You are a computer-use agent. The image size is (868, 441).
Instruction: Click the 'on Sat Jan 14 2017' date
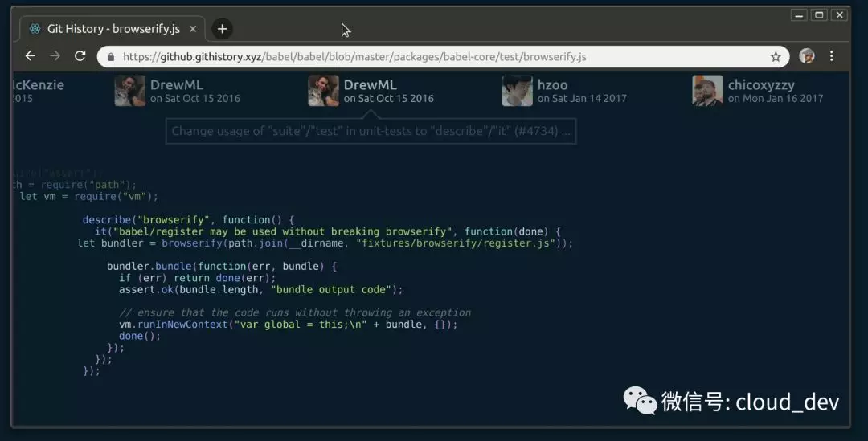point(582,99)
